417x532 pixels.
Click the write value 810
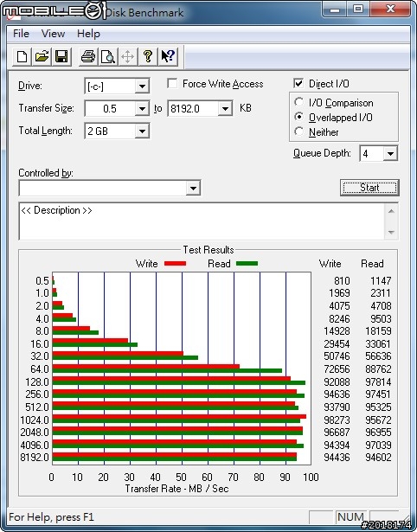point(342,280)
